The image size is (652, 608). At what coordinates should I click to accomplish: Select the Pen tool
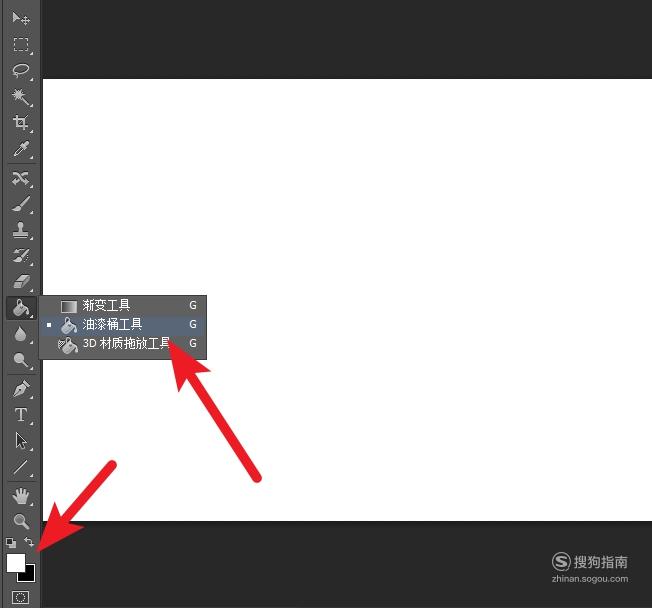click(x=21, y=389)
